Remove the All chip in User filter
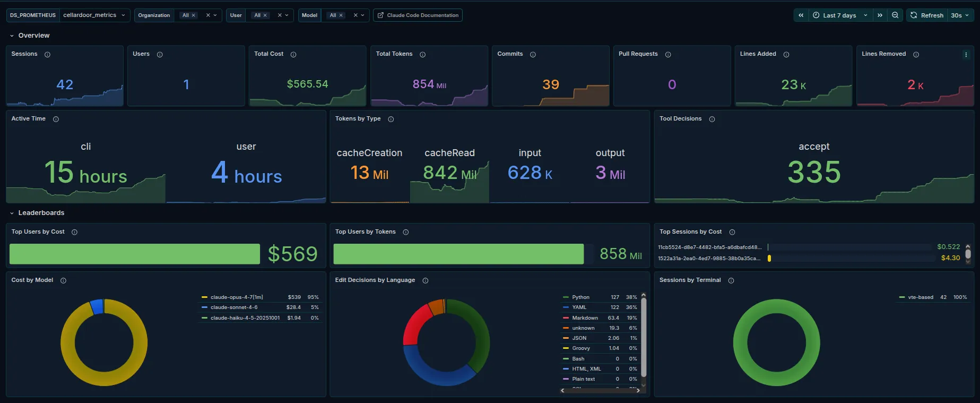The image size is (980, 403). (x=265, y=15)
